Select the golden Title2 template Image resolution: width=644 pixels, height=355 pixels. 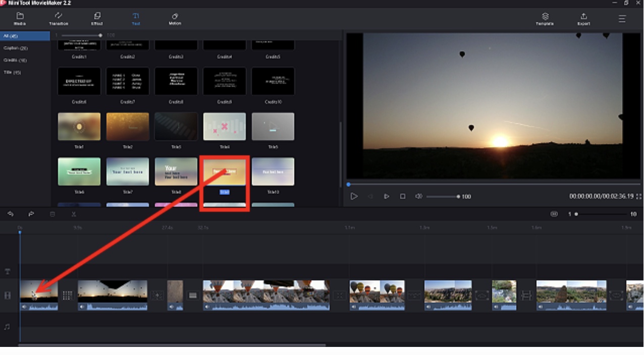[x=128, y=127]
